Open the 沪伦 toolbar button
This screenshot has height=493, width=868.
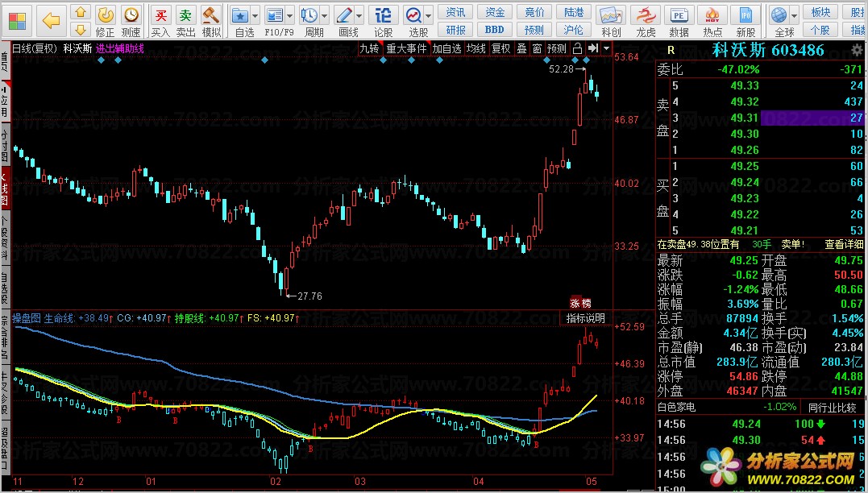pyautogui.click(x=574, y=30)
